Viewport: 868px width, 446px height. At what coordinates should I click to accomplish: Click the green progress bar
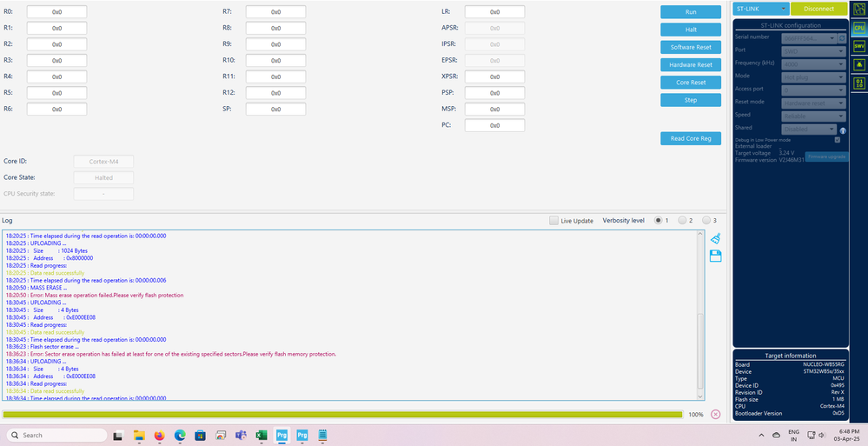point(342,414)
